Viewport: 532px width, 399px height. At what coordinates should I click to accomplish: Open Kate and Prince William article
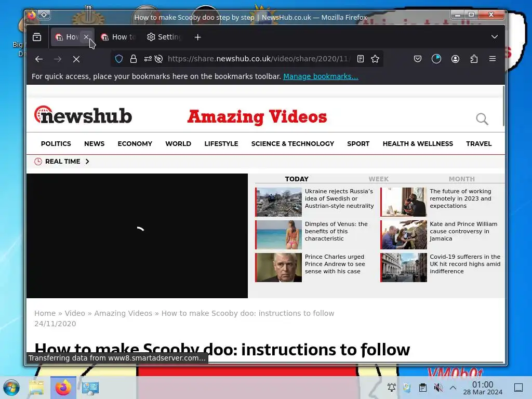point(463,231)
